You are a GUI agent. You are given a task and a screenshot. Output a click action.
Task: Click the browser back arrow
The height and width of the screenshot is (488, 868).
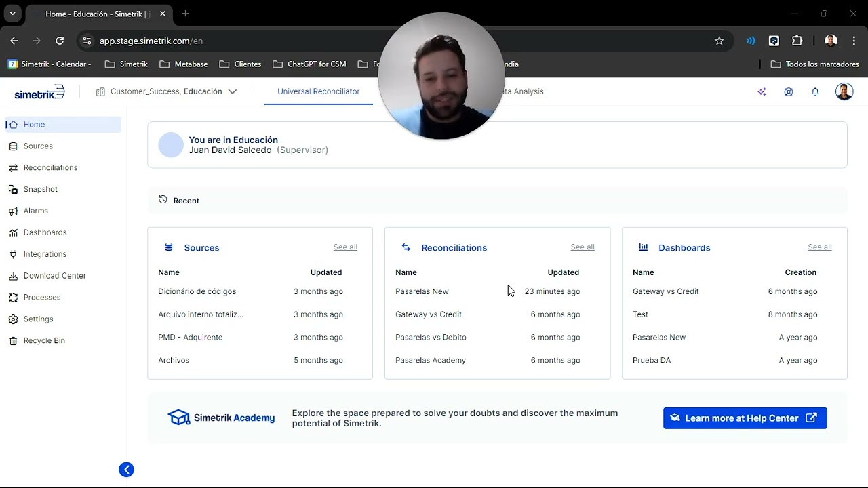pyautogui.click(x=14, y=41)
